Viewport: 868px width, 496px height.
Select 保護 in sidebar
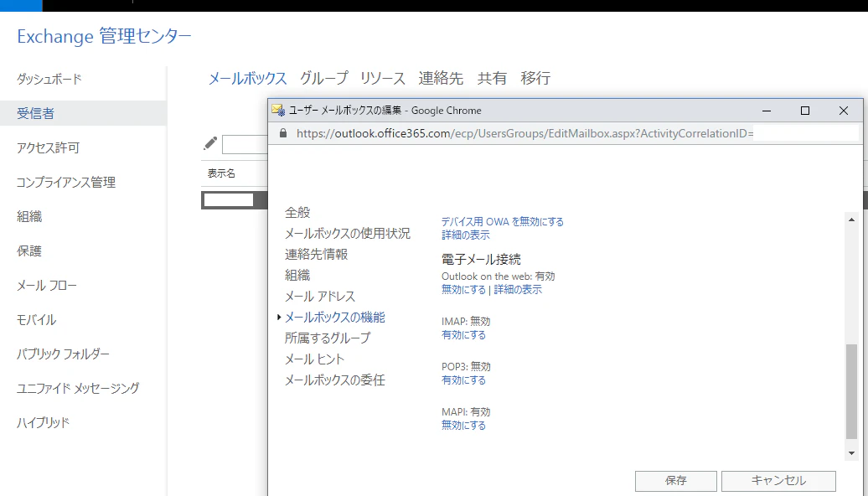29,251
